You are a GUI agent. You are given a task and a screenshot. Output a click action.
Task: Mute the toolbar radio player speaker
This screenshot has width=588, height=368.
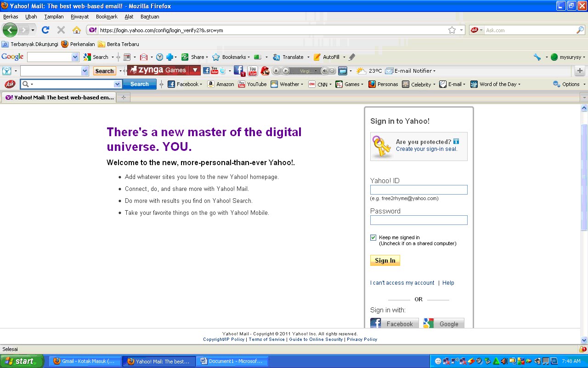coord(325,70)
